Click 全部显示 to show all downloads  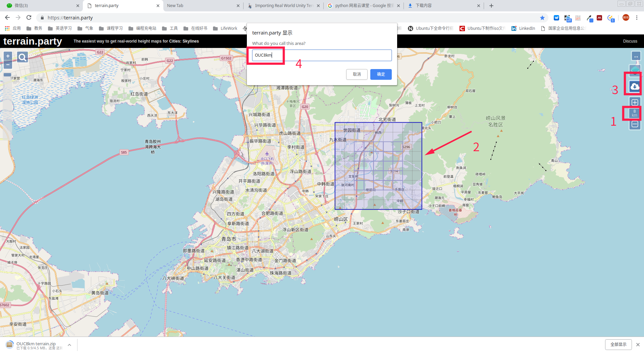tap(618, 344)
